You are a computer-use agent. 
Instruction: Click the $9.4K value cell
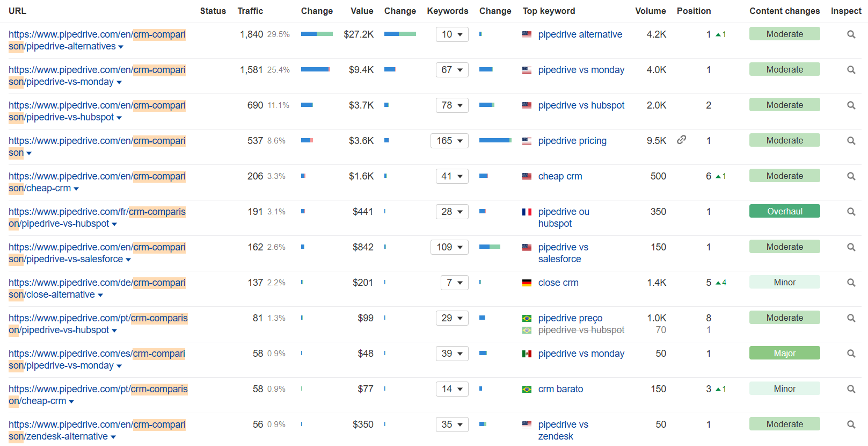[x=361, y=70]
